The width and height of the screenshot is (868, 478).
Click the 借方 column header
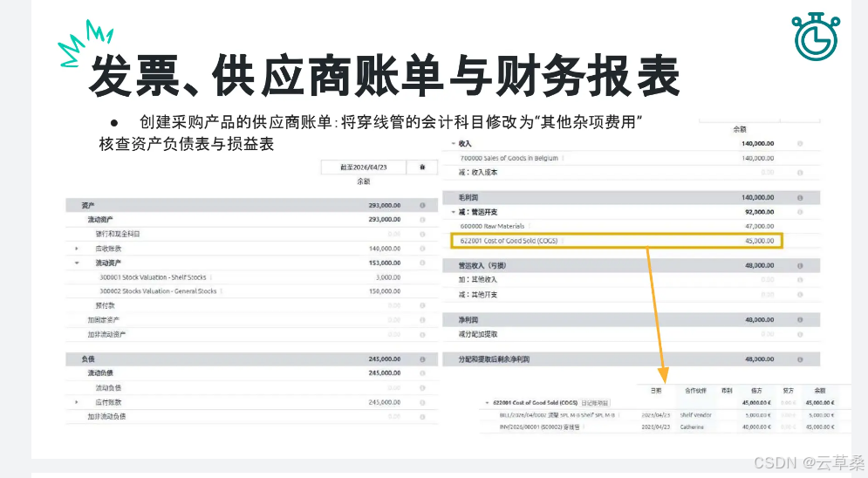pyautogui.click(x=756, y=391)
